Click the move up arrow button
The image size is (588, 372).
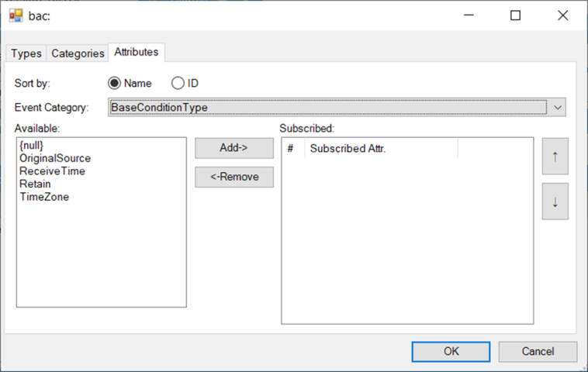[x=555, y=157]
